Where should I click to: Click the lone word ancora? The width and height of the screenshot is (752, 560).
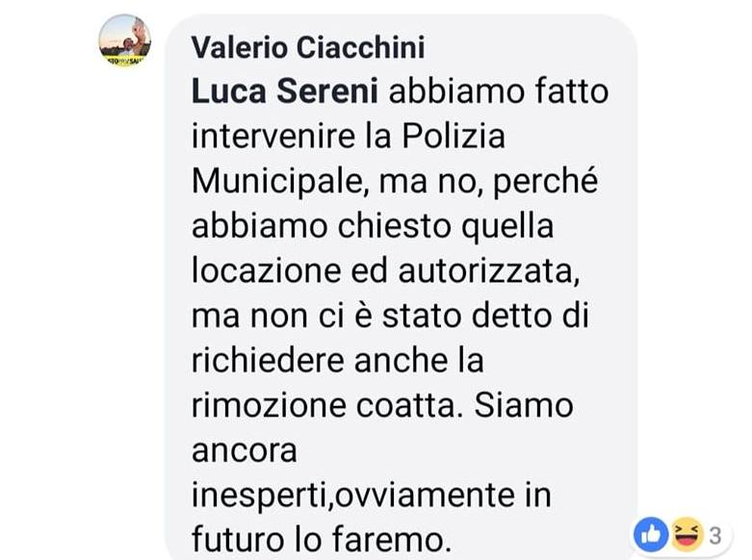tap(245, 451)
